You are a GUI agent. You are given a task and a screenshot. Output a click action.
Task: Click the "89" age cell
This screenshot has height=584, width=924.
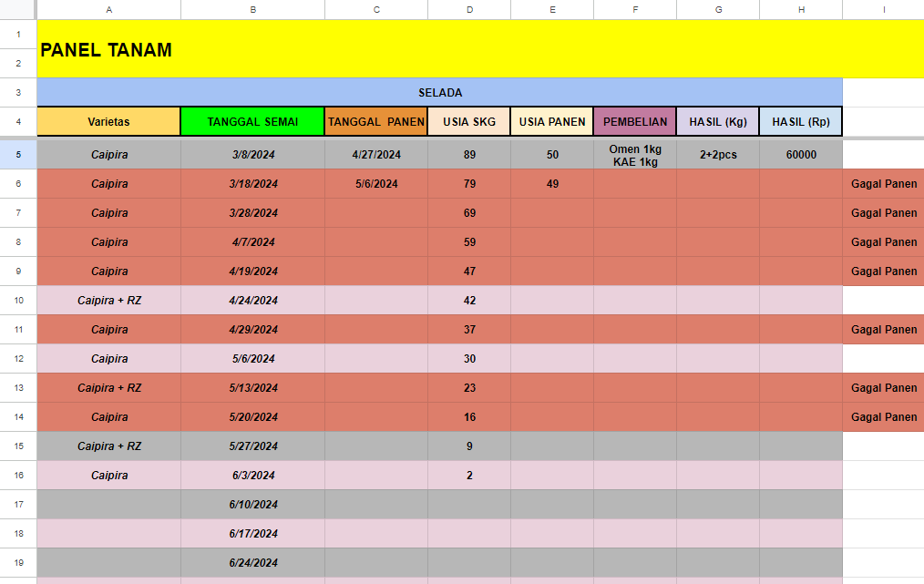click(469, 155)
